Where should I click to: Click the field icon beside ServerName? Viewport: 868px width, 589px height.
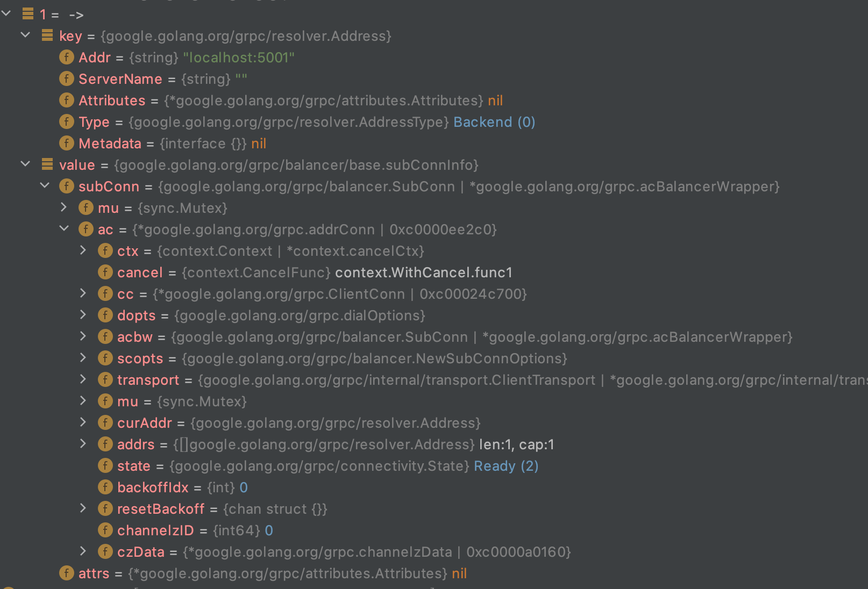(67, 78)
